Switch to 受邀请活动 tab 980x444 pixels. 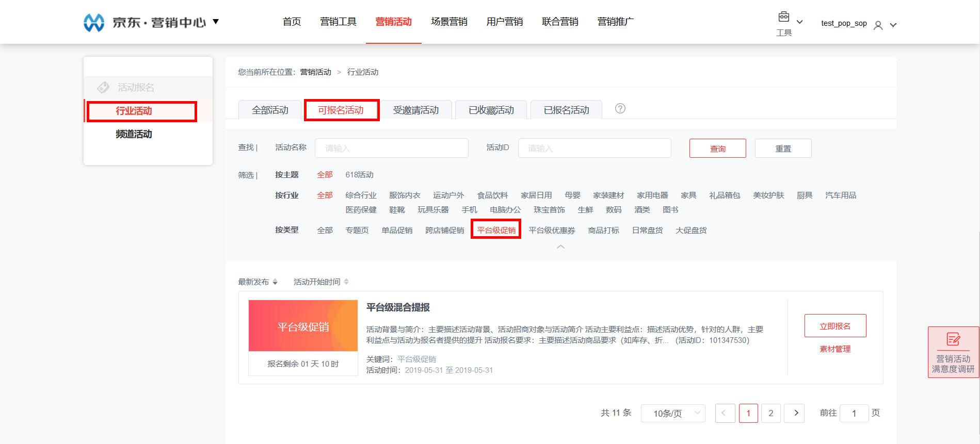pos(416,110)
